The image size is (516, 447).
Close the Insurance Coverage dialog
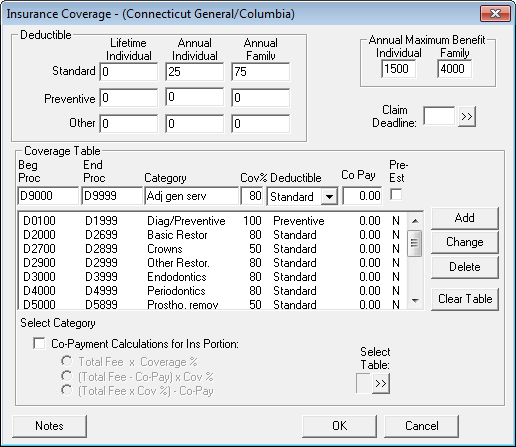pyautogui.click(x=495, y=14)
